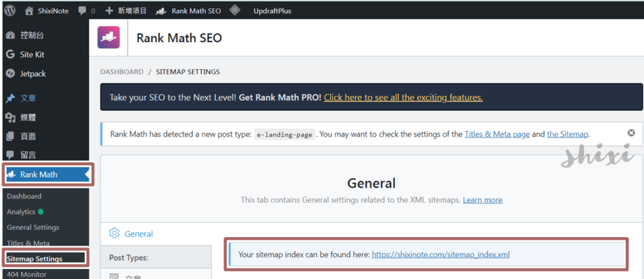The width and height of the screenshot is (644, 279).
Task: Open General Settings submenu item
Action: coord(33,227)
